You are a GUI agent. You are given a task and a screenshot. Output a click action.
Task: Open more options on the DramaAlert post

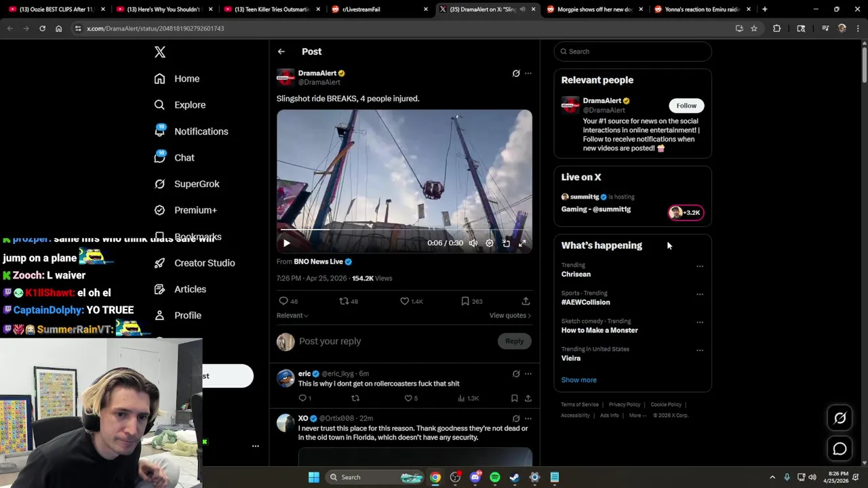pyautogui.click(x=528, y=73)
